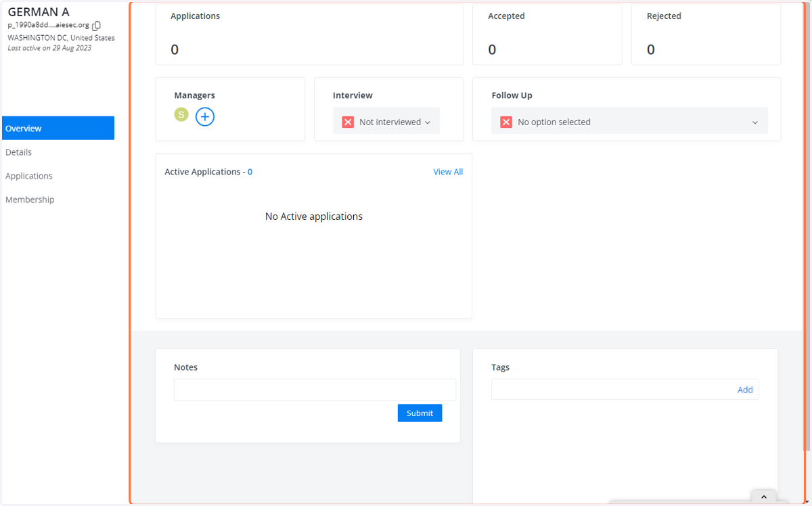Click the Accepted count card
Image resolution: width=812 pixels, height=506 pixels.
[547, 34]
